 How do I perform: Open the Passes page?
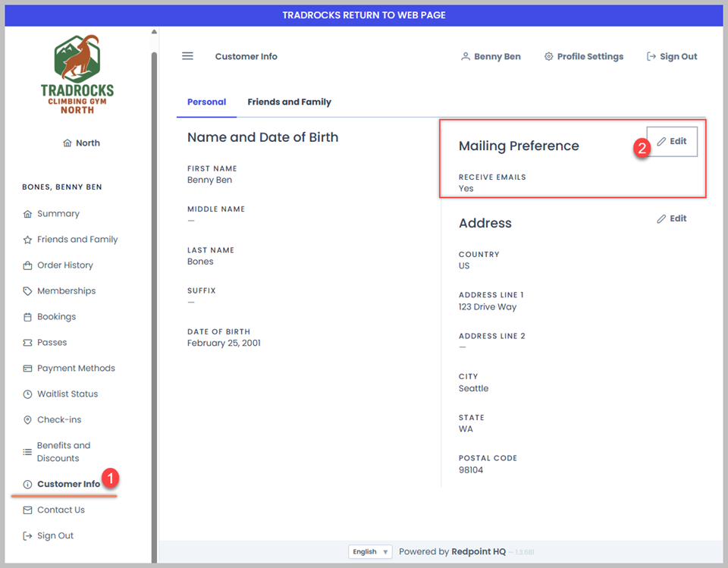pyautogui.click(x=52, y=343)
